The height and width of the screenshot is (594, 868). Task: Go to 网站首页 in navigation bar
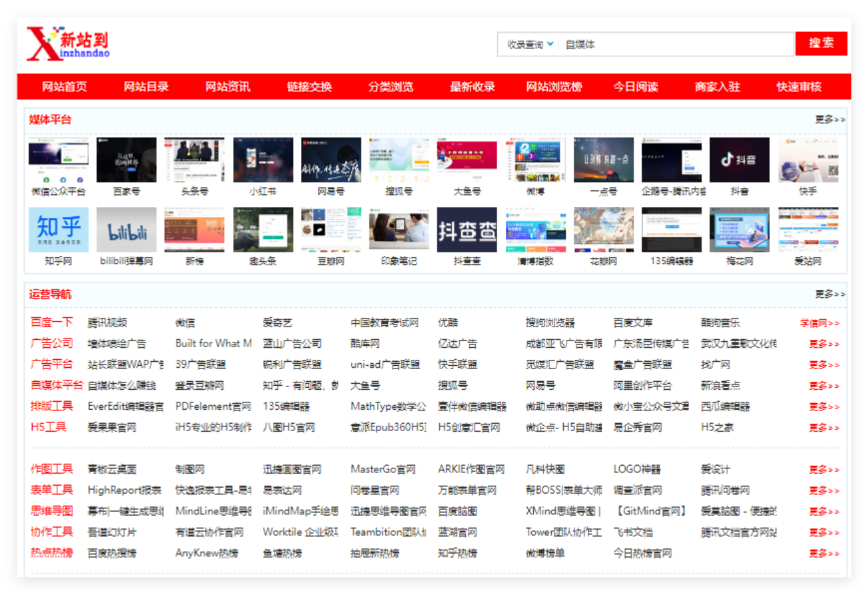coord(65,86)
